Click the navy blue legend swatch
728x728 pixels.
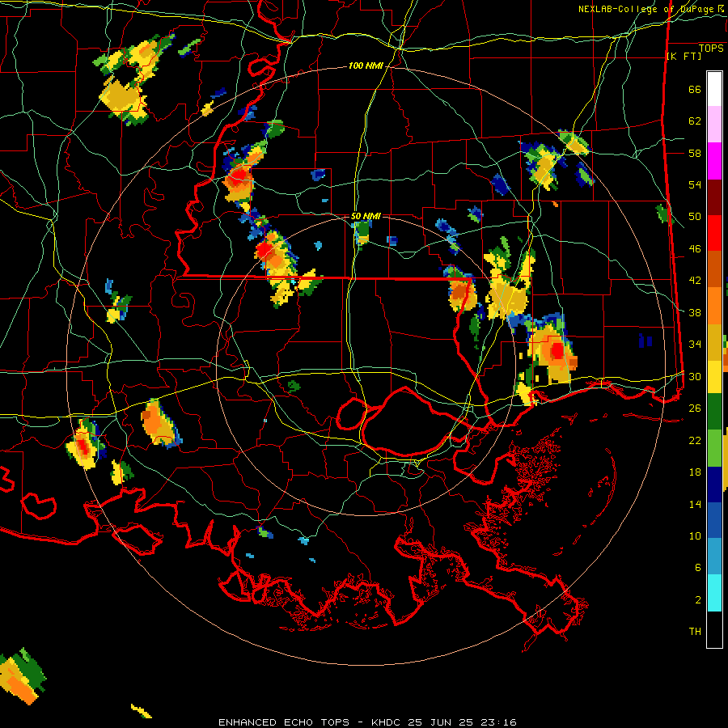coord(714,485)
